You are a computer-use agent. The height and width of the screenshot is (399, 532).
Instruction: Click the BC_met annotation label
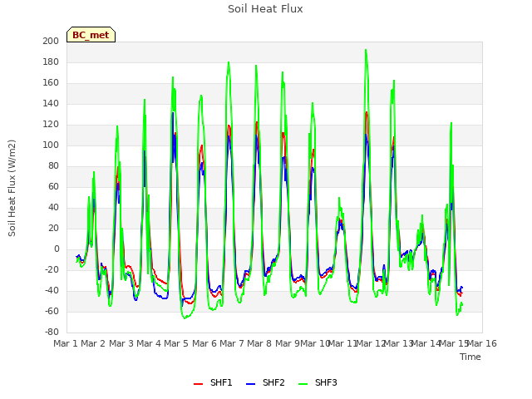click(x=91, y=35)
